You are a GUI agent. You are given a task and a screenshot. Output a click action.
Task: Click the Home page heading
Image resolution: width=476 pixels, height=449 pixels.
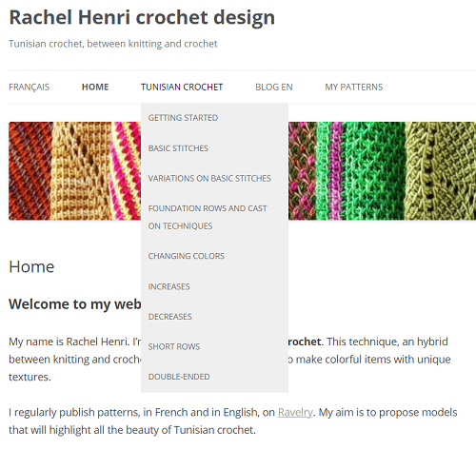point(31,266)
